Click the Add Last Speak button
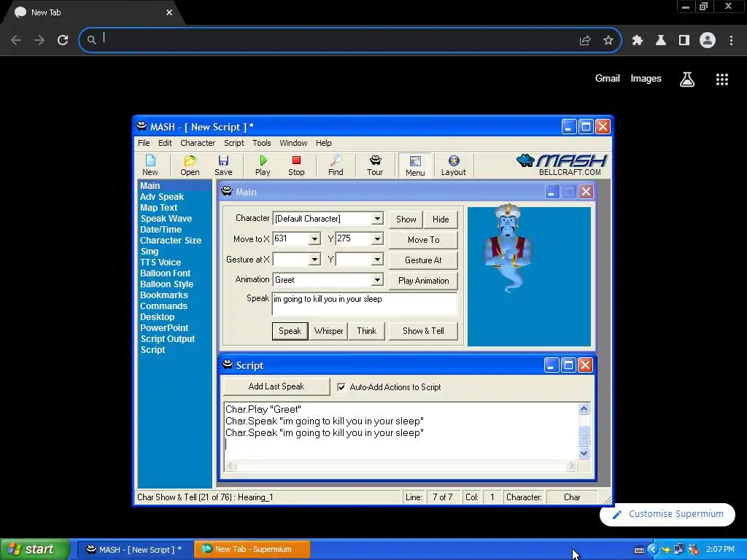 (x=276, y=386)
